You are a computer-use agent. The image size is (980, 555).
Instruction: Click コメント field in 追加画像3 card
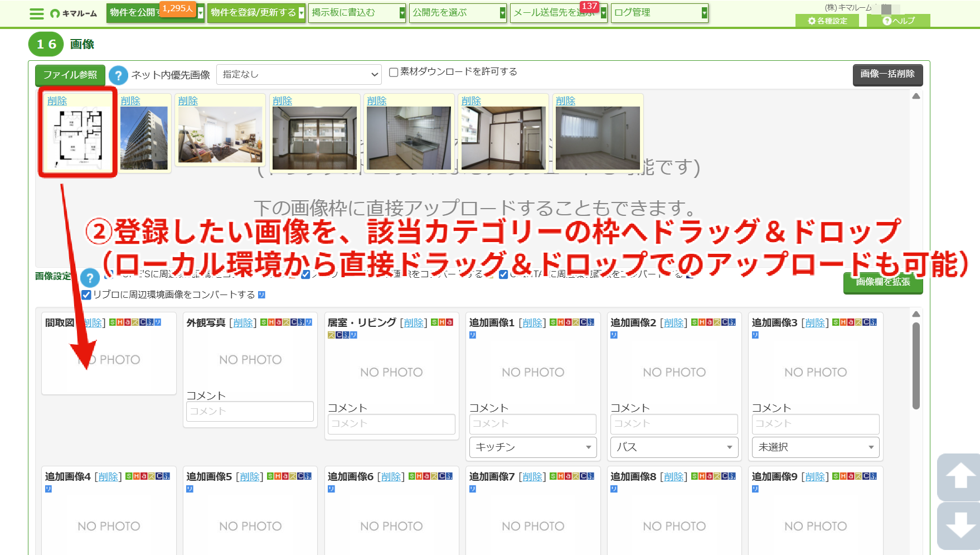[x=816, y=424]
